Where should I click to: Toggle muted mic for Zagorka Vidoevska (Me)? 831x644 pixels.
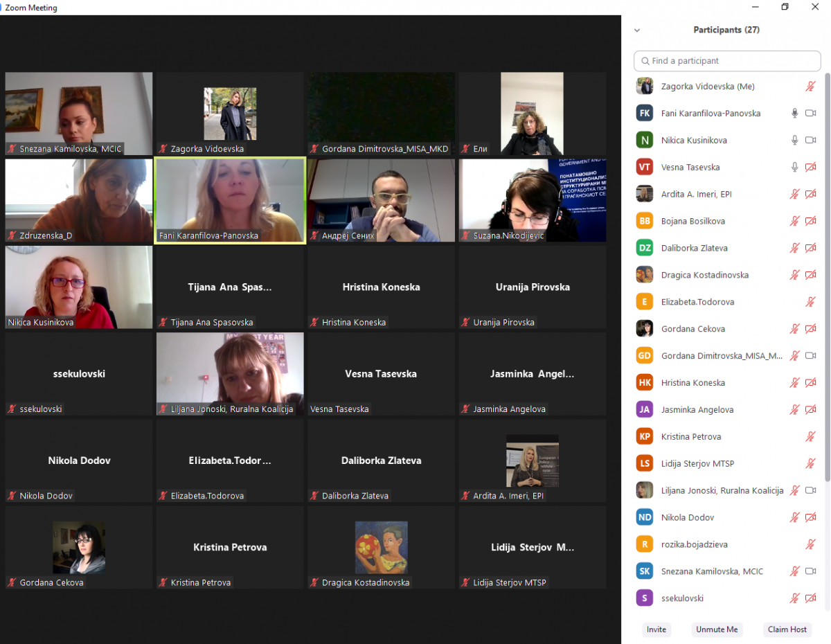pos(810,87)
